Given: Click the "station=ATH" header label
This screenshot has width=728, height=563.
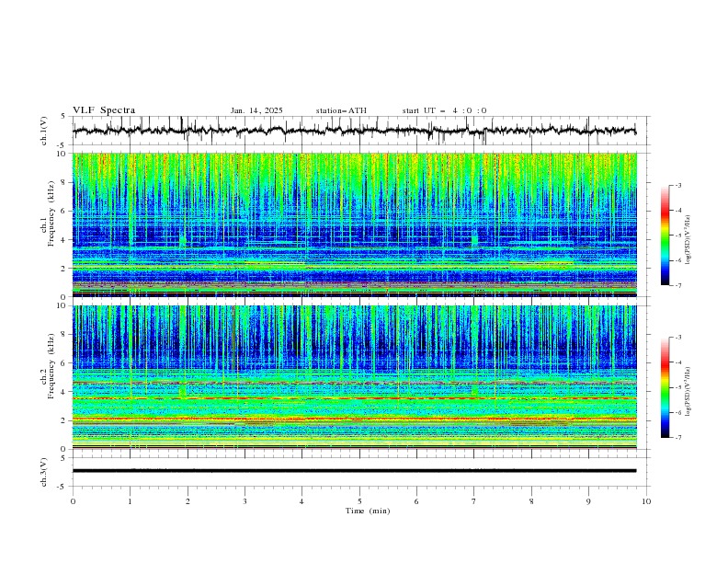Looking at the screenshot, I should pyautogui.click(x=341, y=110).
